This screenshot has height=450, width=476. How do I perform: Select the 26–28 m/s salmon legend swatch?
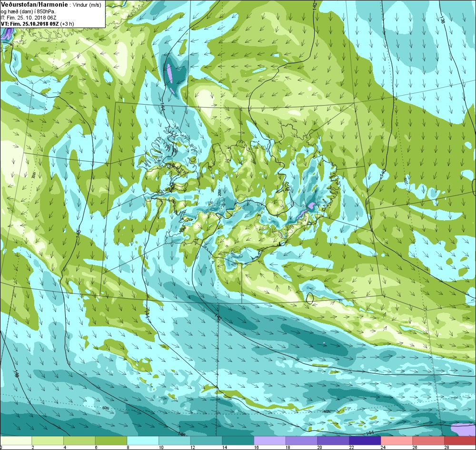click(428, 440)
